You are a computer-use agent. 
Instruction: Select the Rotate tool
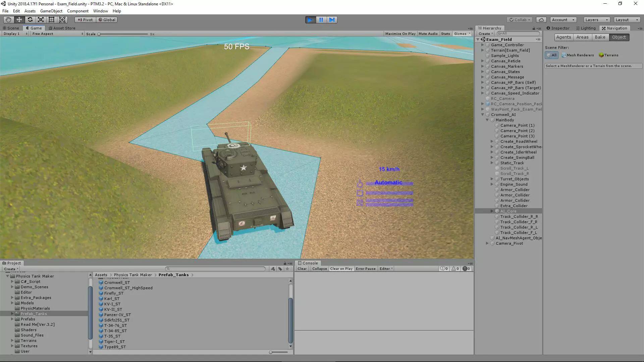[x=30, y=20]
